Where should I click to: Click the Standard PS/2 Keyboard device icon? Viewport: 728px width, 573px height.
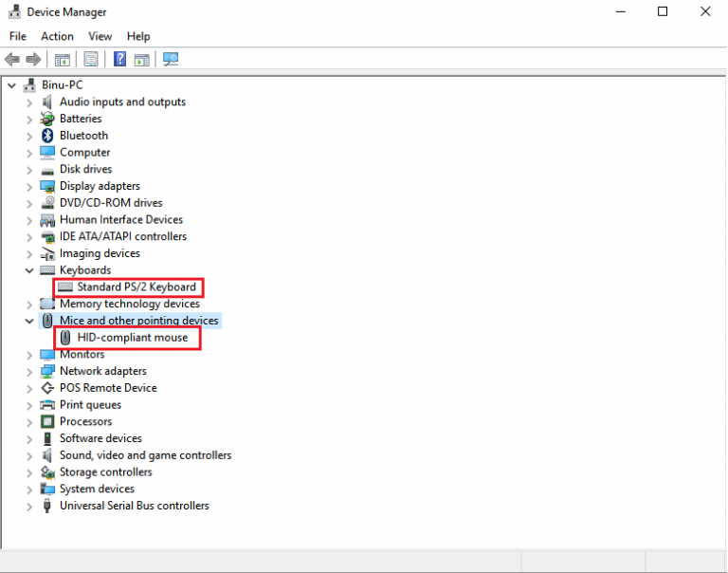[65, 286]
